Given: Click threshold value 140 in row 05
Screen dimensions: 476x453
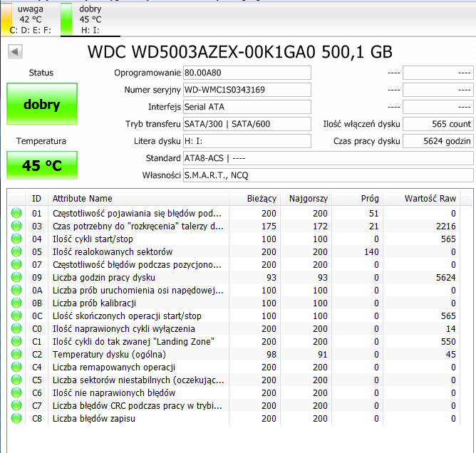Looking at the screenshot, I should (x=371, y=251).
